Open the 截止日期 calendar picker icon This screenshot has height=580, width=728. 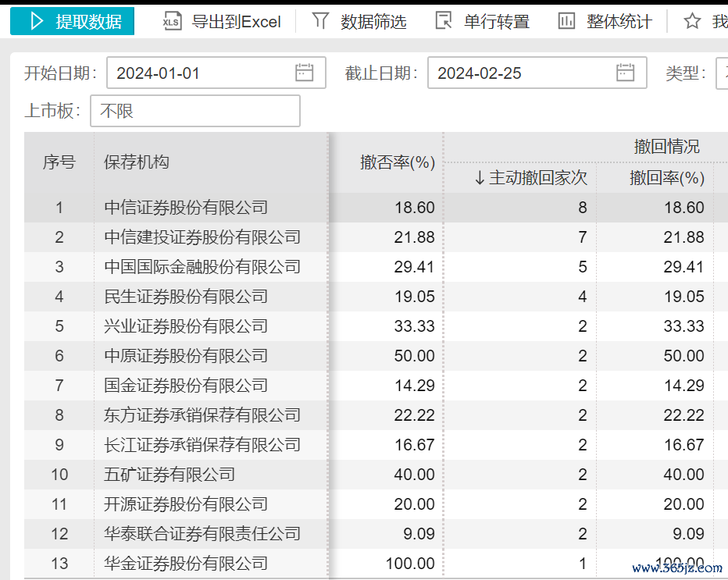625,73
